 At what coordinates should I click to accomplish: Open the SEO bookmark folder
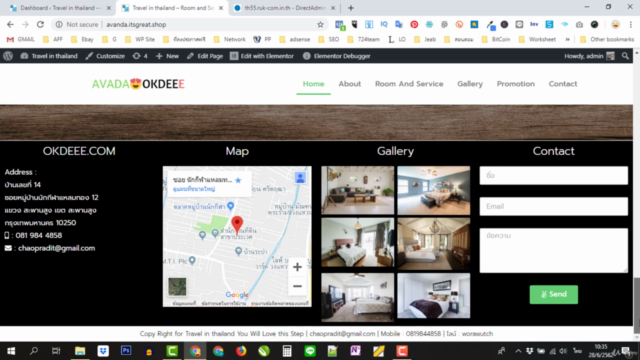tap(329, 39)
